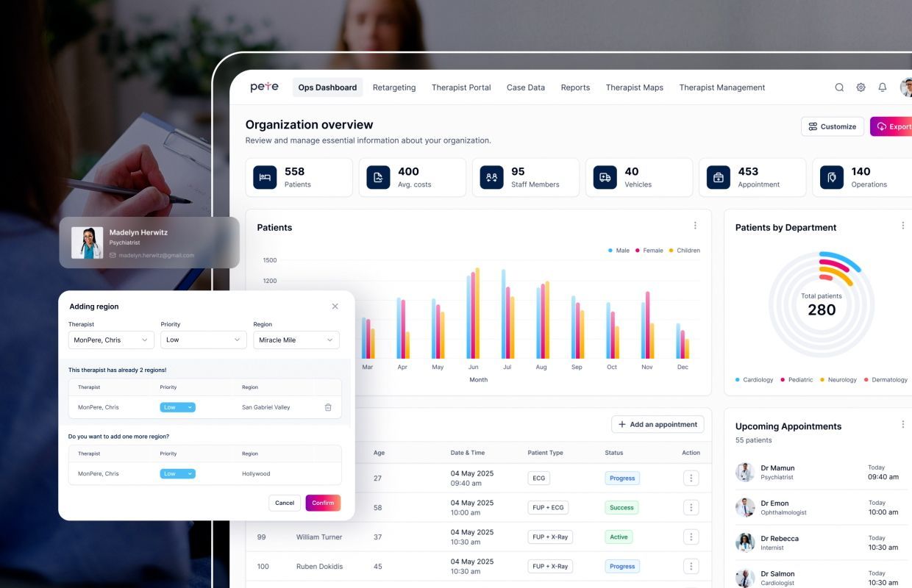Screen dimensions: 912x588
Task: Open the Therapist Portal tab
Action: coord(461,87)
